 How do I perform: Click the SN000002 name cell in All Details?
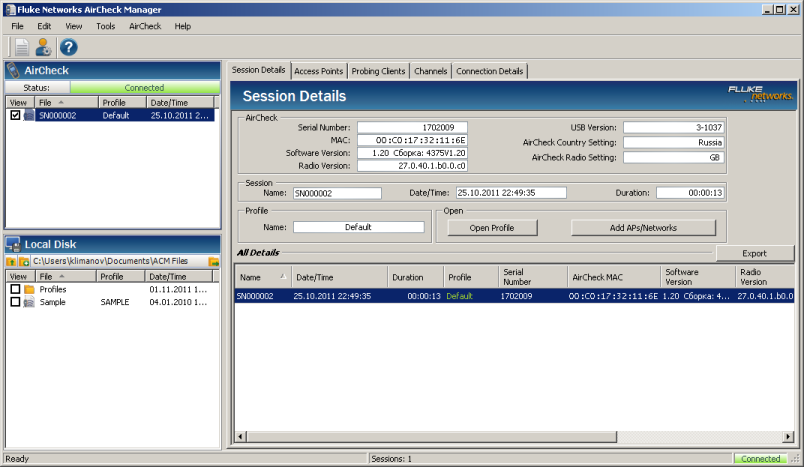255,296
